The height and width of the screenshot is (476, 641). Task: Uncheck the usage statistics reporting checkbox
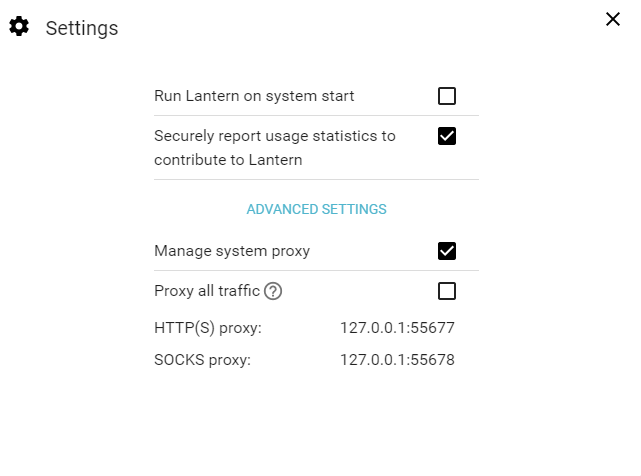tap(446, 136)
